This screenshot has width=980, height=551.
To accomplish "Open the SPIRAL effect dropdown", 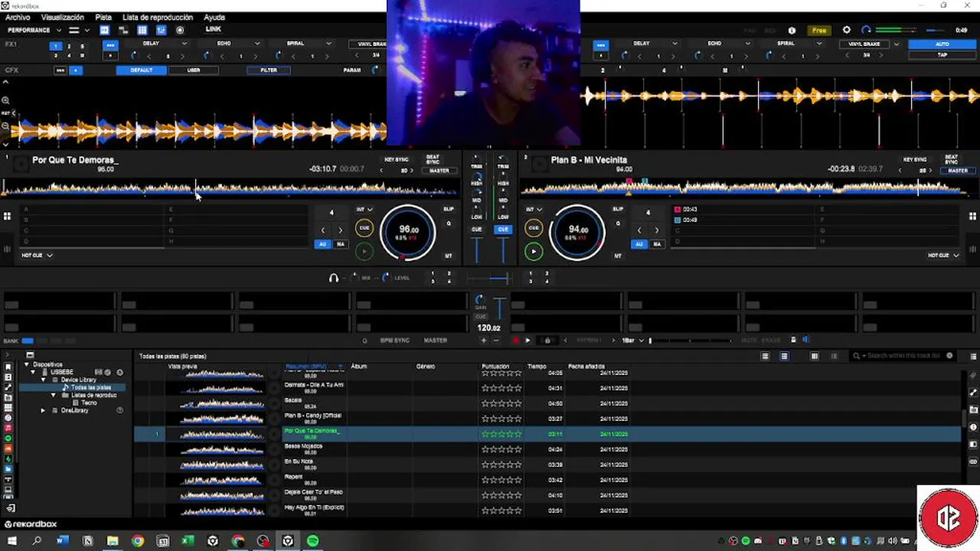I will [x=302, y=44].
